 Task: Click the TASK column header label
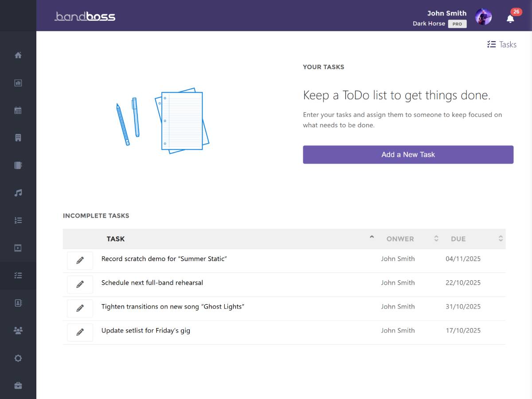(x=116, y=239)
